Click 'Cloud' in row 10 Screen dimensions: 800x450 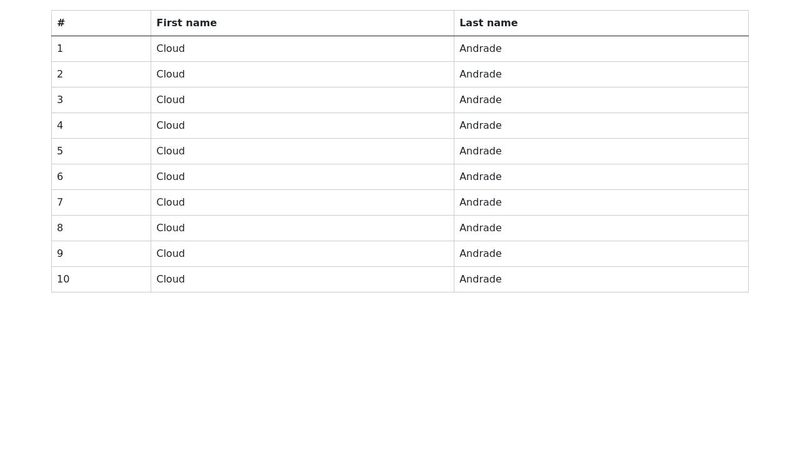[x=170, y=279]
